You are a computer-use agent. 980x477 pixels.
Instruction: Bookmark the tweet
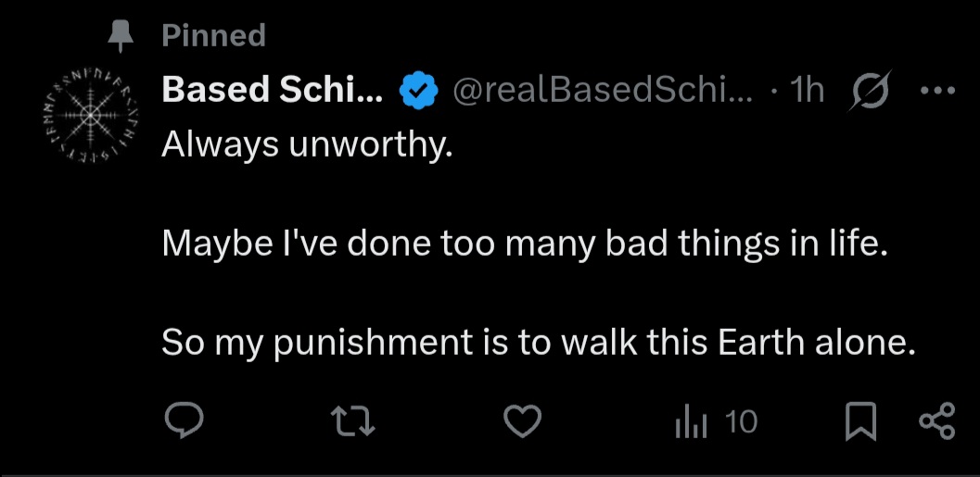point(860,423)
